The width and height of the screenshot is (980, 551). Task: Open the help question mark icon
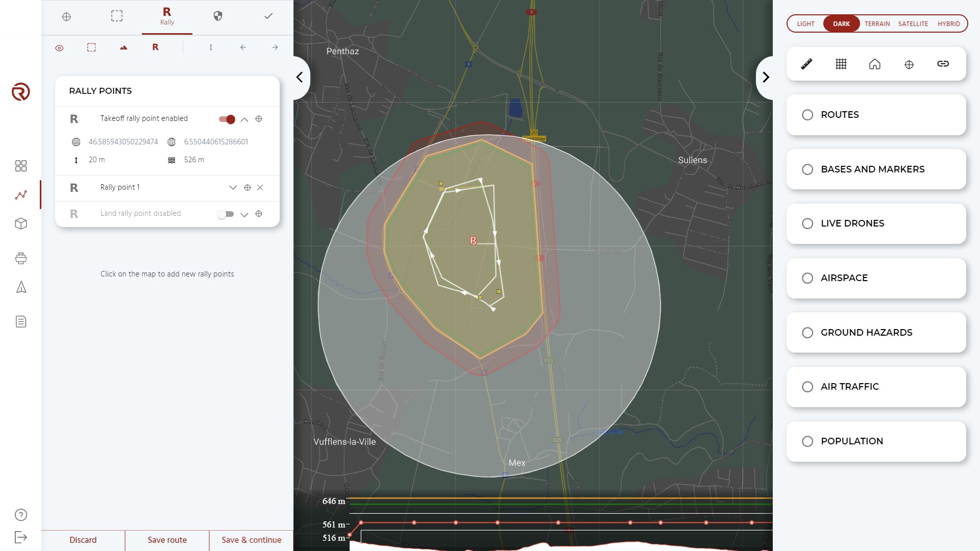pos(21,515)
